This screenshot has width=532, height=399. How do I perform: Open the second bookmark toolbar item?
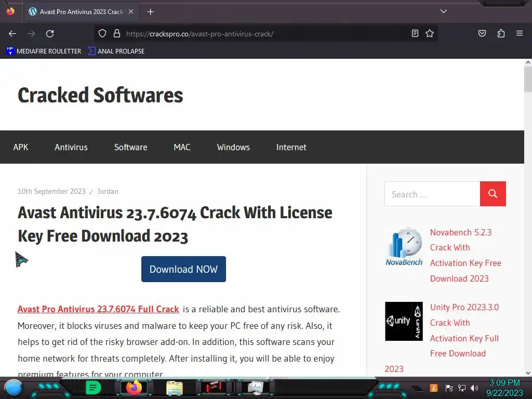[116, 51]
